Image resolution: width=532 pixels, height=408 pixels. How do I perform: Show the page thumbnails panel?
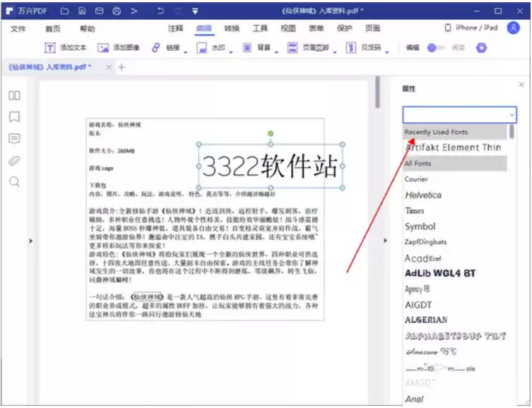pos(14,95)
